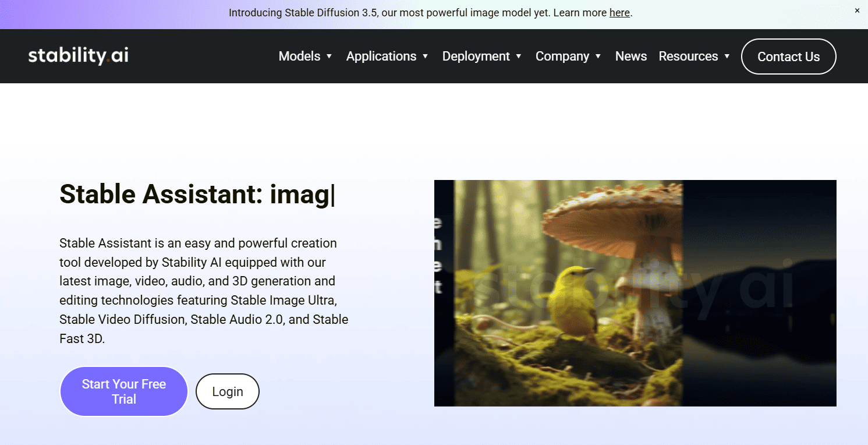The image size is (868, 445).
Task: Click Start Your Free Trial button
Action: tap(124, 391)
